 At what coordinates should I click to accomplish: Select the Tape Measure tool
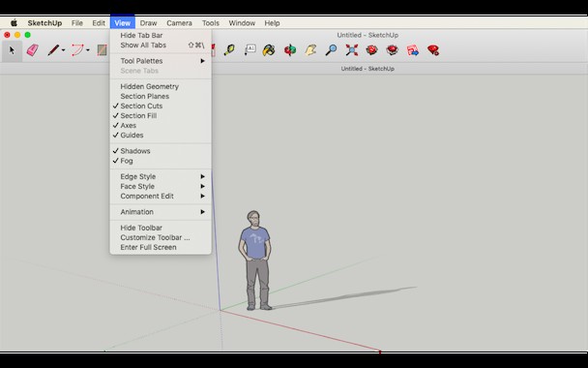[x=229, y=50]
